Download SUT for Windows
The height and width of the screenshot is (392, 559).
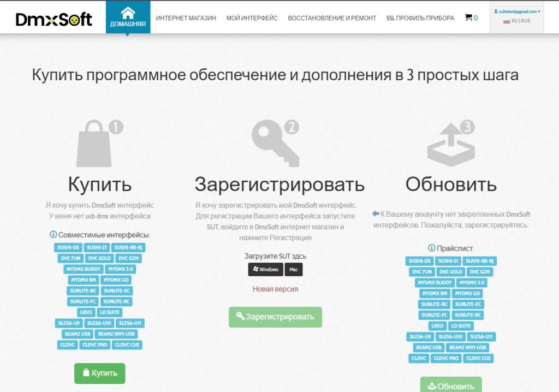tap(266, 269)
